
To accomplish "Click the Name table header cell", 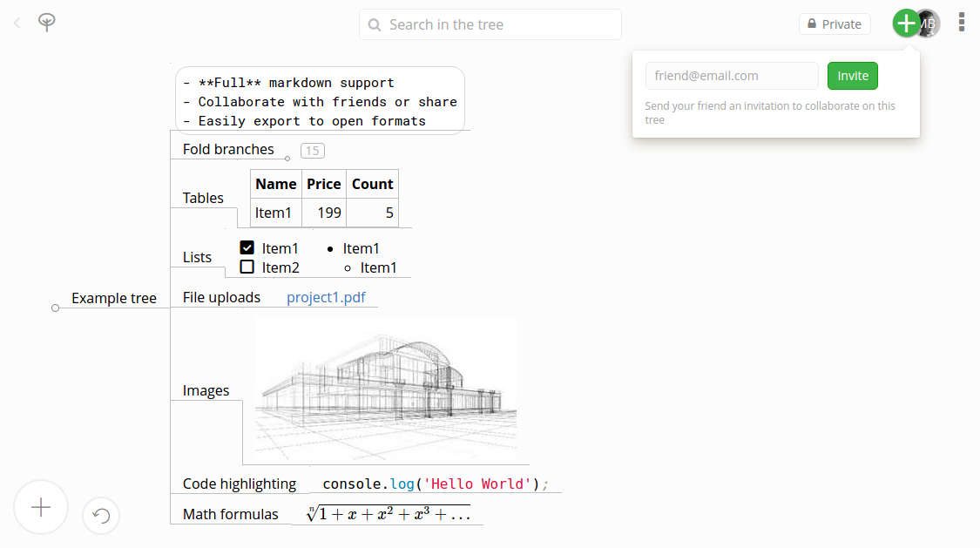I will click(x=275, y=185).
